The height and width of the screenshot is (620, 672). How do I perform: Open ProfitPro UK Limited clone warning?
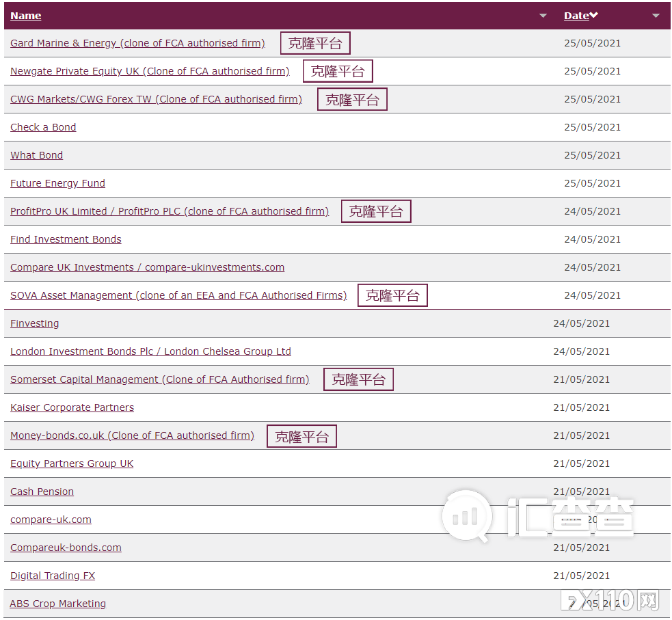[x=170, y=211]
